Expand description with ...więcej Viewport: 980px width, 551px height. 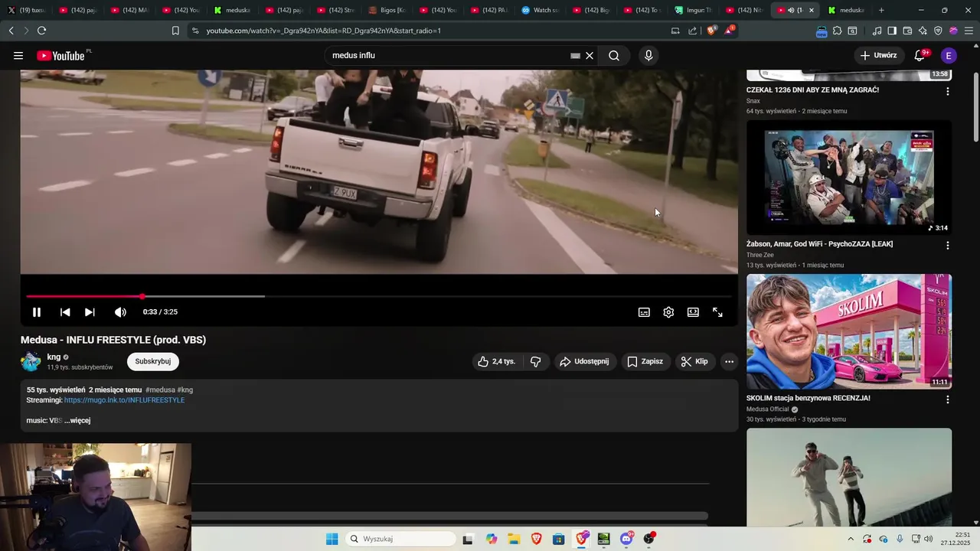click(x=77, y=421)
